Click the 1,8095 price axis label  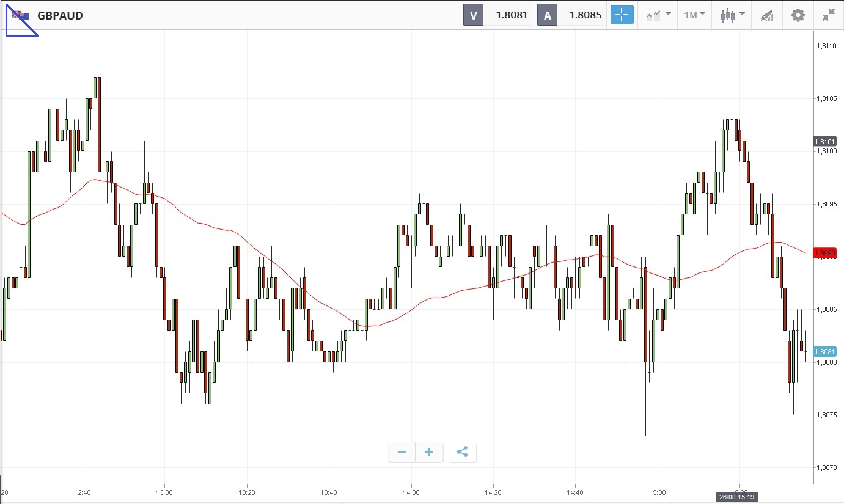tap(826, 204)
